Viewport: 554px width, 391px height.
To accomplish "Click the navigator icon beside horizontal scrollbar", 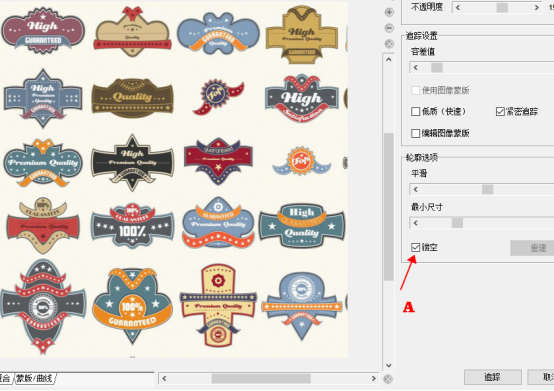I will (x=388, y=379).
